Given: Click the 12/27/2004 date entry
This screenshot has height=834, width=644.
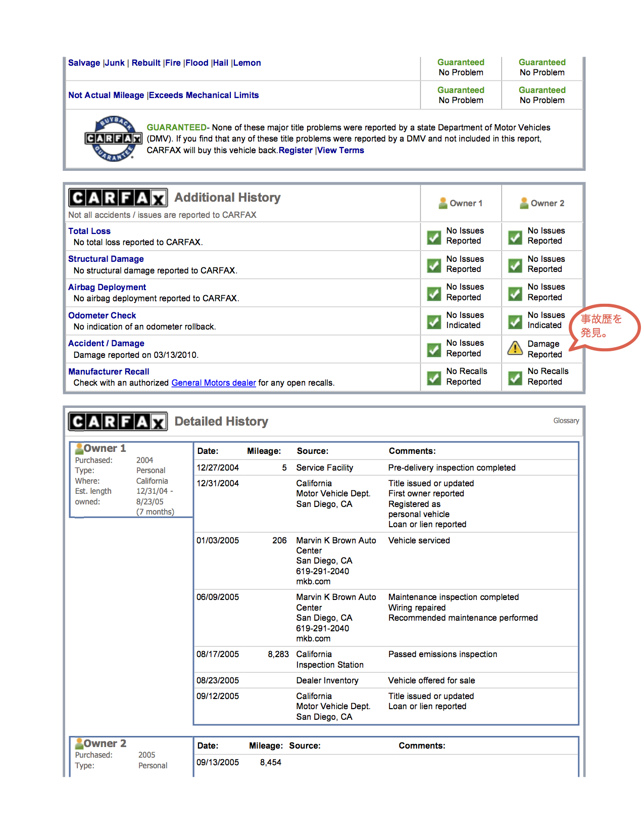Looking at the screenshot, I should pos(218,468).
